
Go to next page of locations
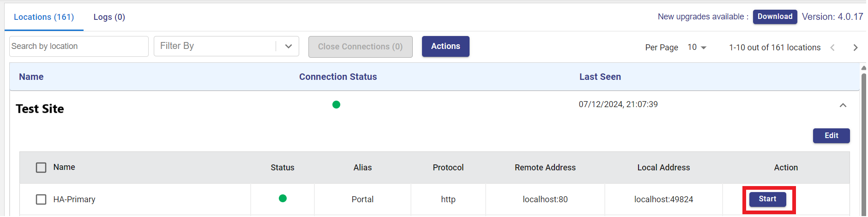tap(855, 48)
